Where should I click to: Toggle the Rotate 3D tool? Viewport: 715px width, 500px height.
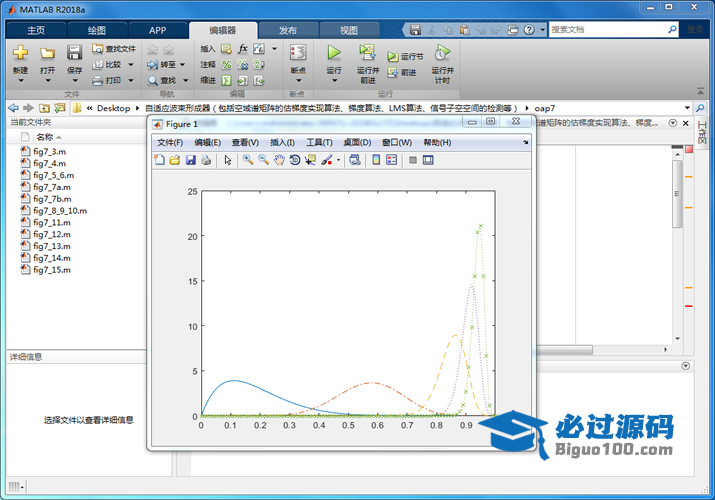[x=295, y=160]
